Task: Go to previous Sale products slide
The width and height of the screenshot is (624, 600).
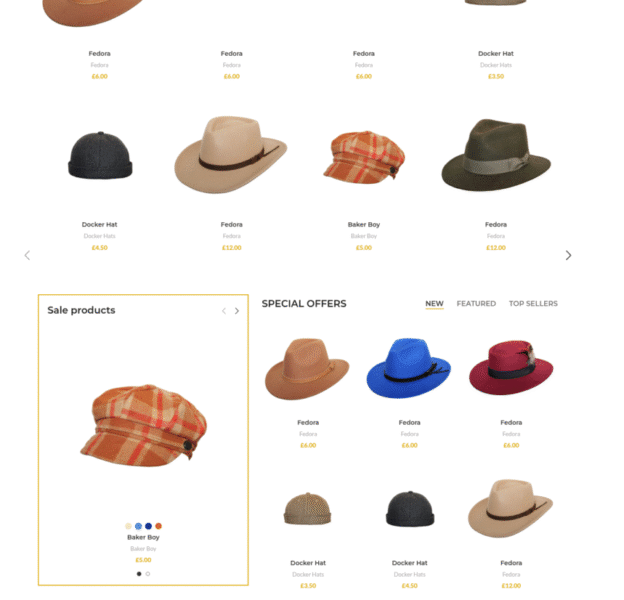Action: [x=224, y=311]
